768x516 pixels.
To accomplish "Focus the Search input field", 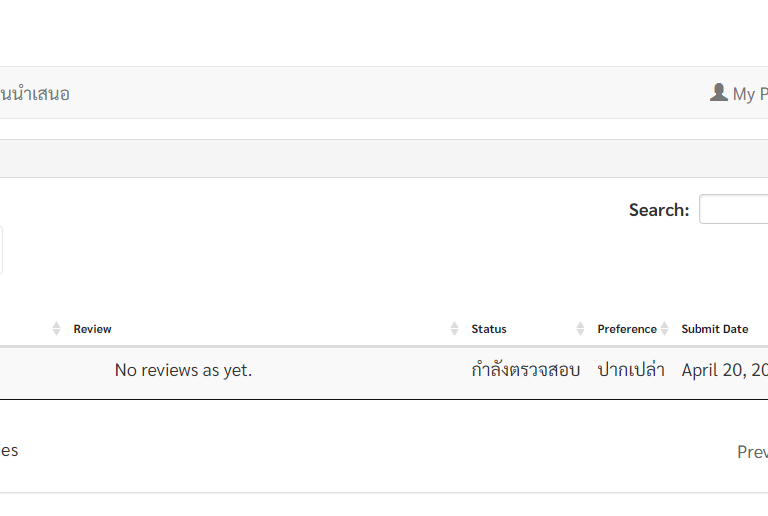I will [734, 210].
